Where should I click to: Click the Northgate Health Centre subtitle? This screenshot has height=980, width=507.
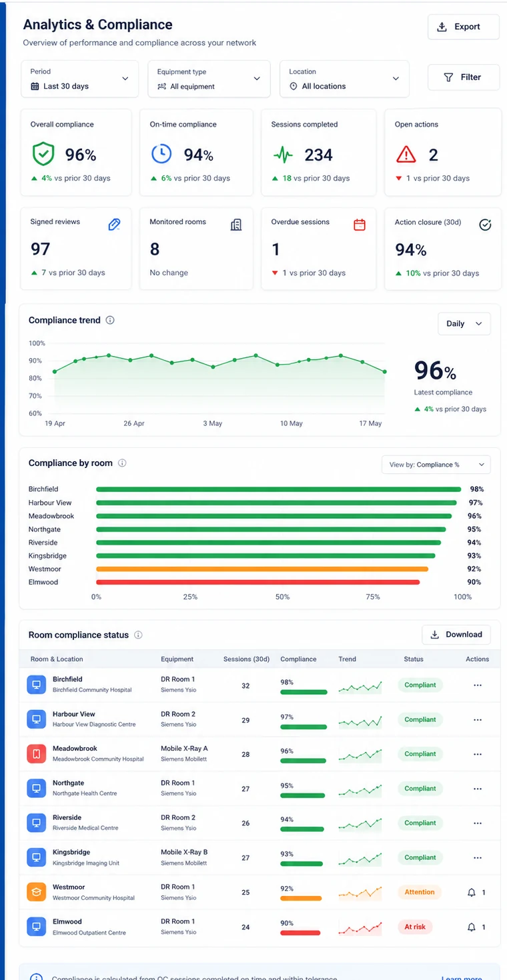point(85,794)
